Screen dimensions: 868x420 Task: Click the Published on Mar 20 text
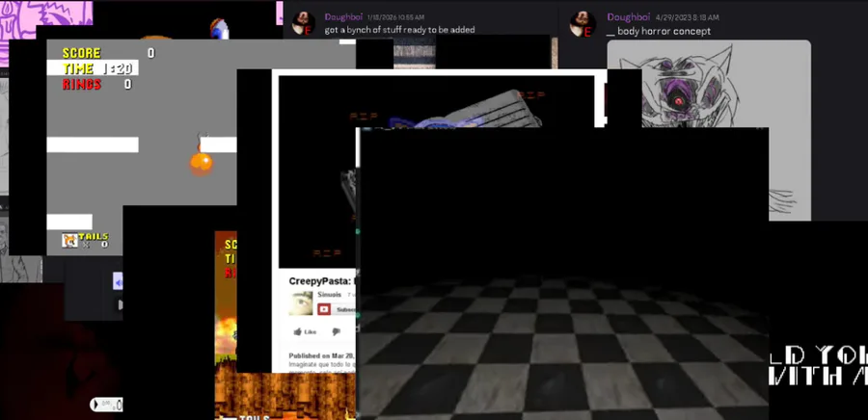322,355
